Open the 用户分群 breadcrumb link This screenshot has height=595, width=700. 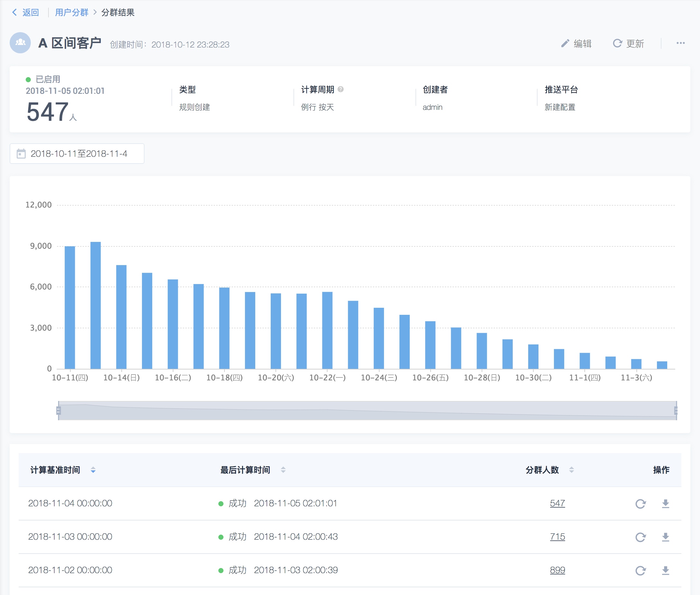(72, 13)
